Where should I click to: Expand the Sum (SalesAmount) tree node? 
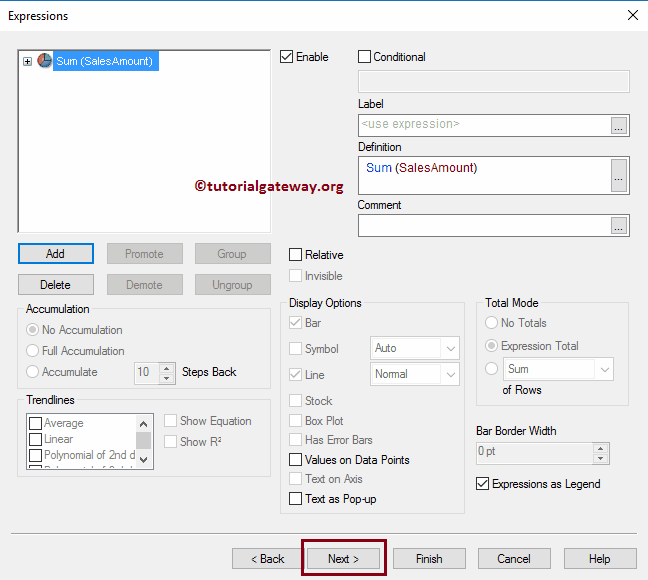coord(27,61)
